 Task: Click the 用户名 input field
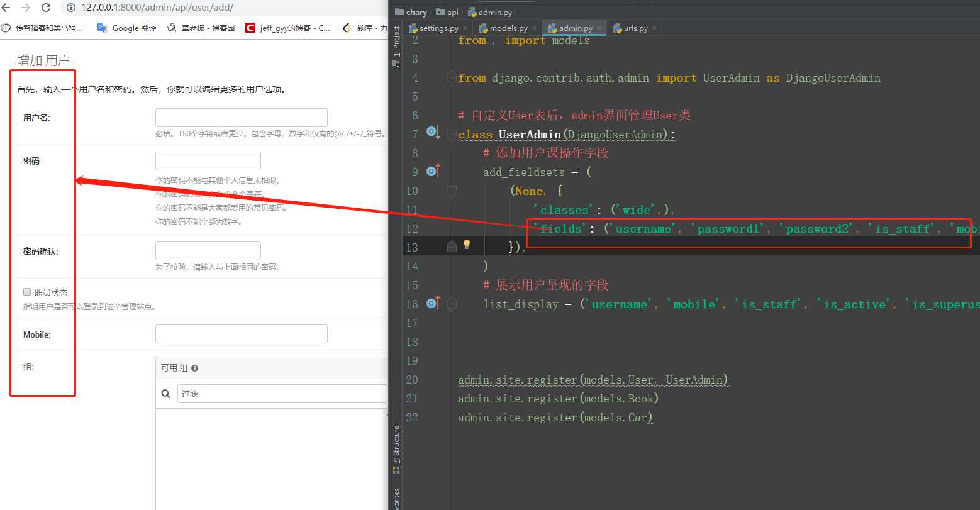(242, 118)
